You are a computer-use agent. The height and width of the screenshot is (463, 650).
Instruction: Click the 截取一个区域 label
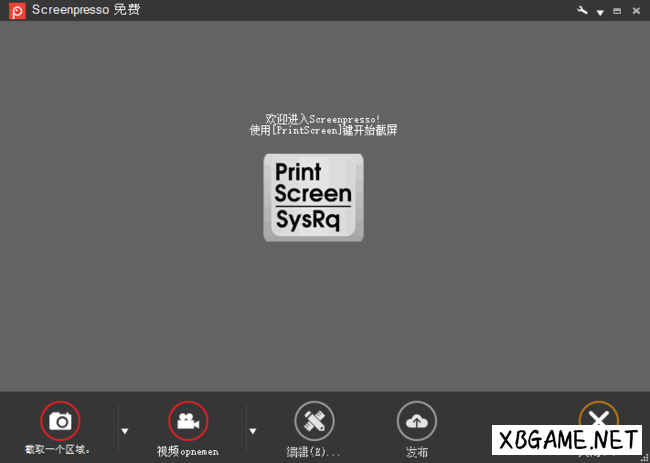pos(59,450)
